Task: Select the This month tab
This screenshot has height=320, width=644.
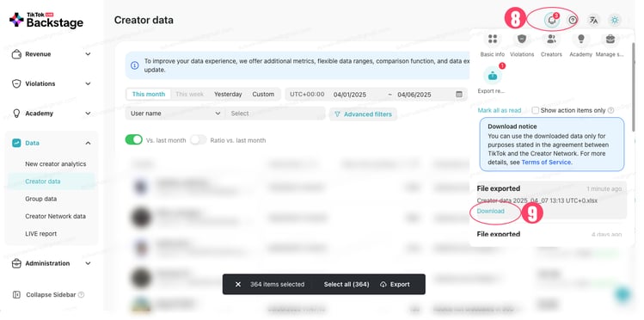Action: pyautogui.click(x=148, y=94)
